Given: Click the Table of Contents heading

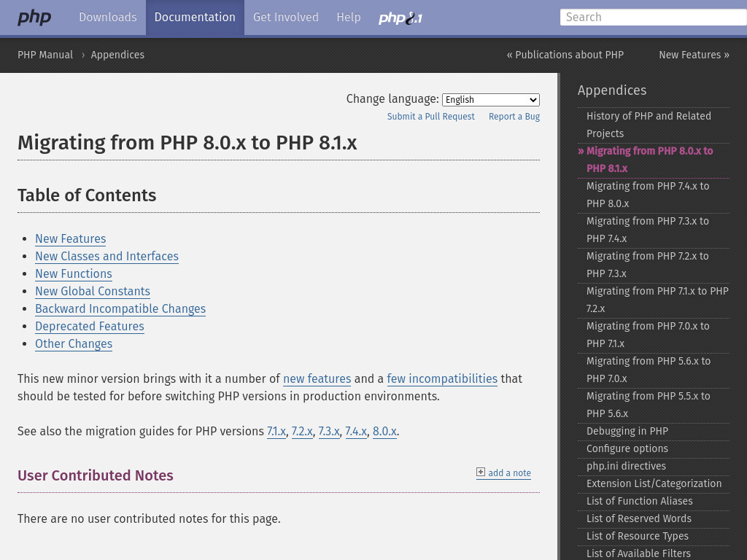Looking at the screenshot, I should [87, 195].
